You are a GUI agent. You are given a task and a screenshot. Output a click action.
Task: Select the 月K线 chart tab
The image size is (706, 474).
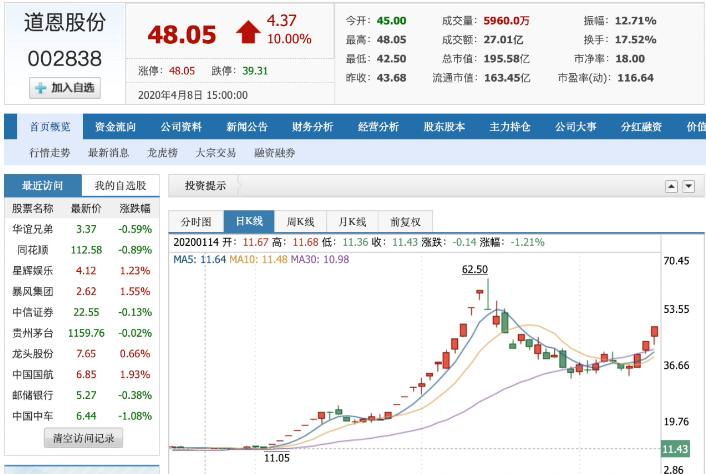pyautogui.click(x=353, y=222)
